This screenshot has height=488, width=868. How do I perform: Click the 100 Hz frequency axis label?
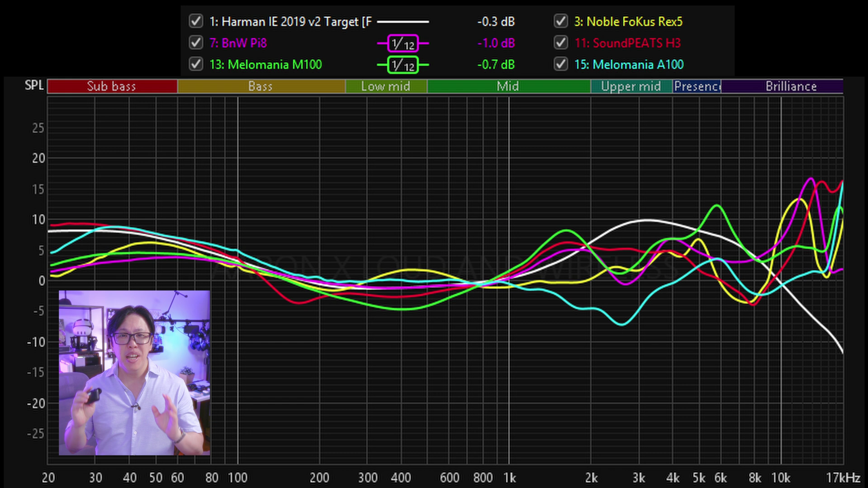(x=237, y=478)
